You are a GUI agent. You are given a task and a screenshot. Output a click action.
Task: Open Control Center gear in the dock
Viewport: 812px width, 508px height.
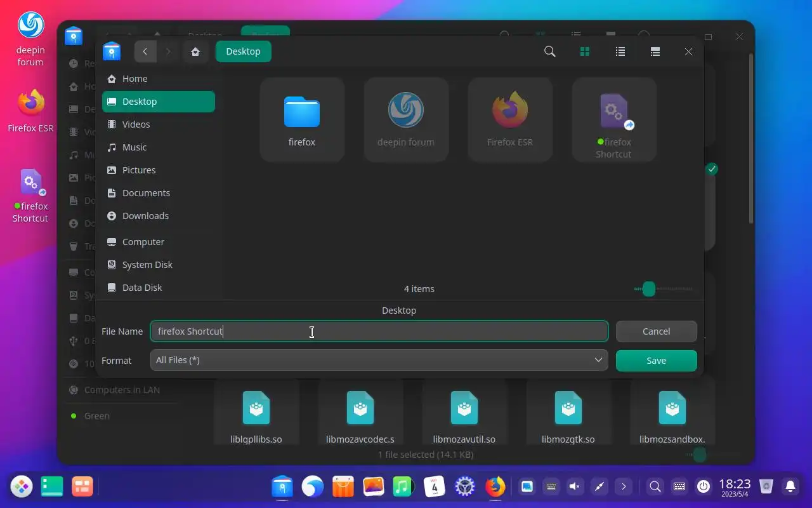(x=465, y=487)
